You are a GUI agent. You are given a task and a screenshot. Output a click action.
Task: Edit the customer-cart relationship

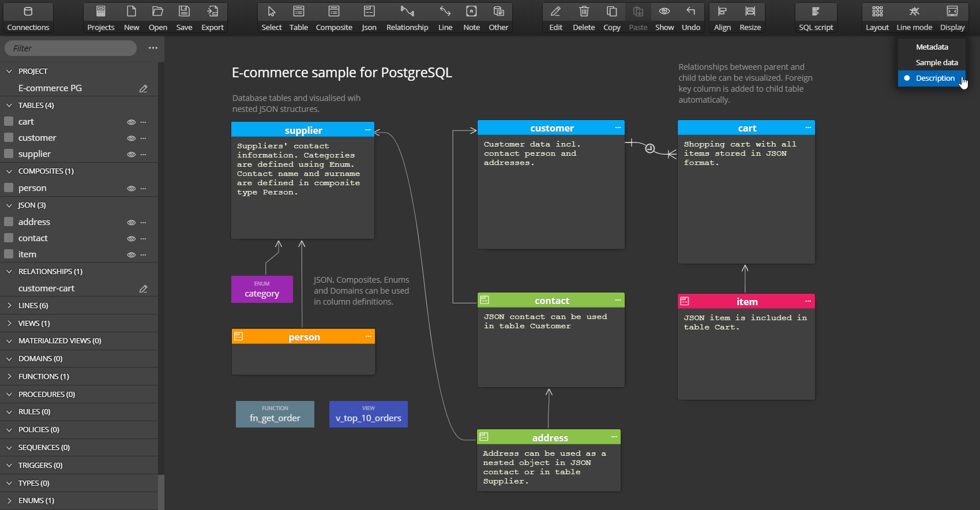144,289
